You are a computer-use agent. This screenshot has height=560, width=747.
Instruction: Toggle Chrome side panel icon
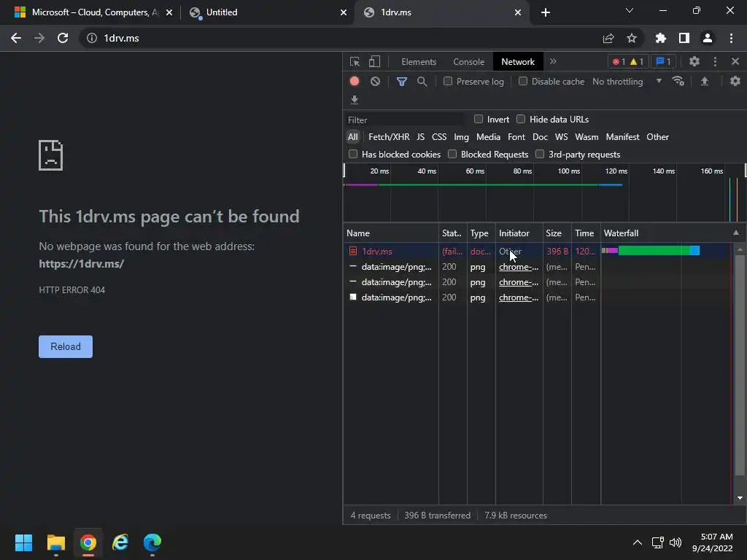pyautogui.click(x=684, y=38)
